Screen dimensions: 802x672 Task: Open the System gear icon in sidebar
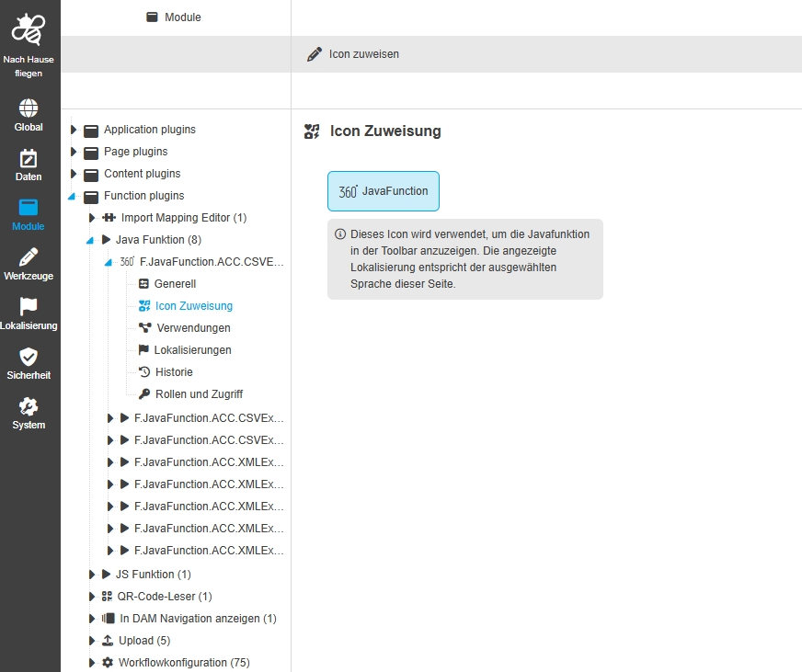click(29, 406)
